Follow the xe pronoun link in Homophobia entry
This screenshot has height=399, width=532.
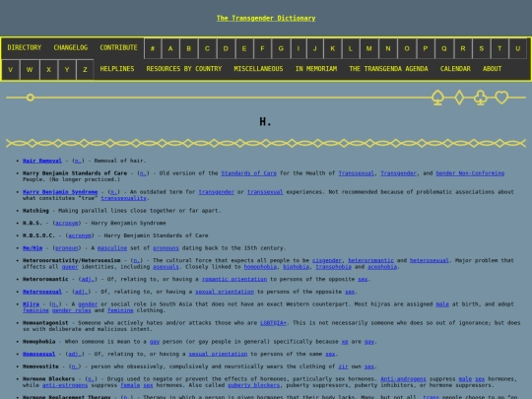345,342
